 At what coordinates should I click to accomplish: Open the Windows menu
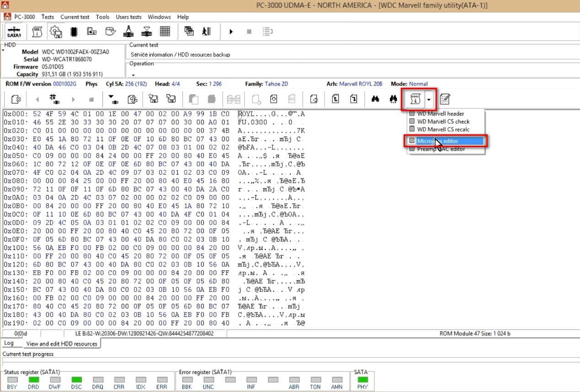click(159, 17)
